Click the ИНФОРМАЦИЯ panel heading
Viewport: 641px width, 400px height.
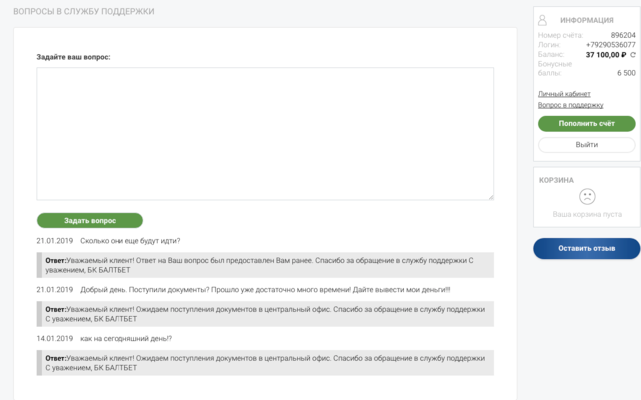[x=587, y=20]
